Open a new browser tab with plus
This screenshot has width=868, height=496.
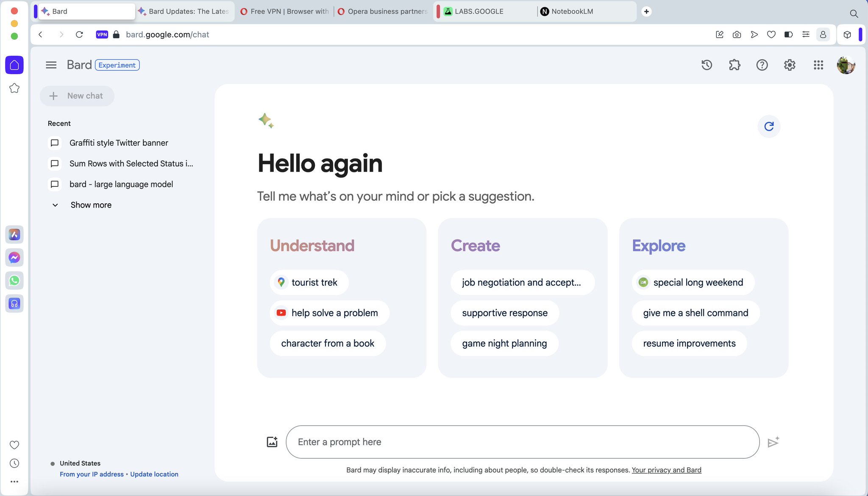[x=646, y=11]
